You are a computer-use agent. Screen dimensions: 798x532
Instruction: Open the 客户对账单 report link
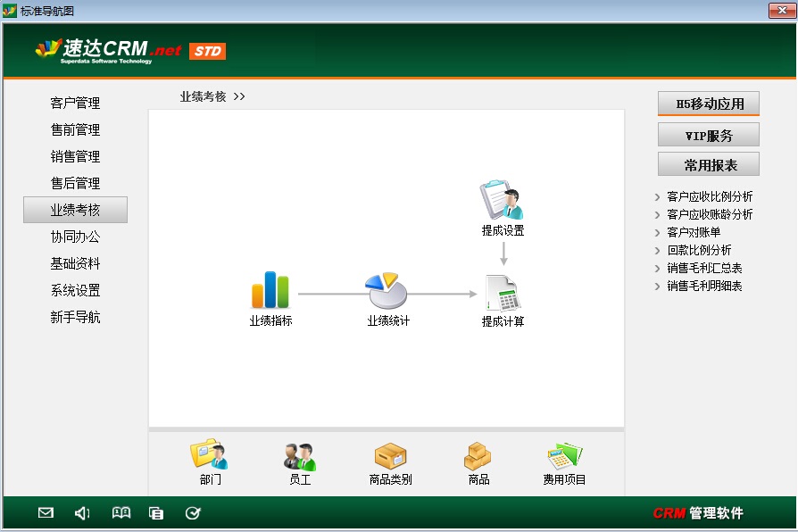[x=694, y=232]
